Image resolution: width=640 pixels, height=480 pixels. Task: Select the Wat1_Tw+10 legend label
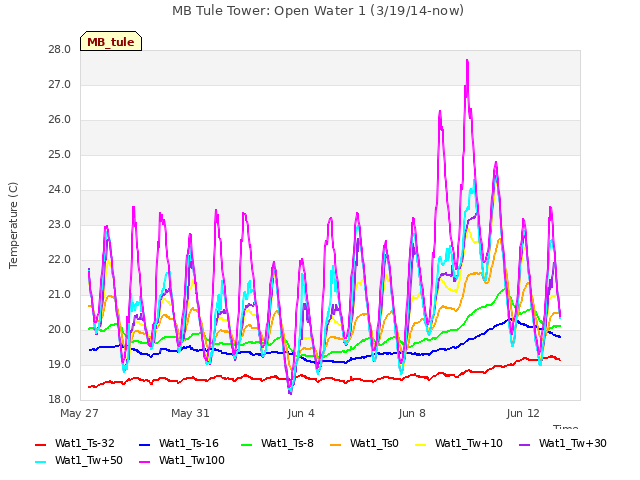click(x=469, y=444)
